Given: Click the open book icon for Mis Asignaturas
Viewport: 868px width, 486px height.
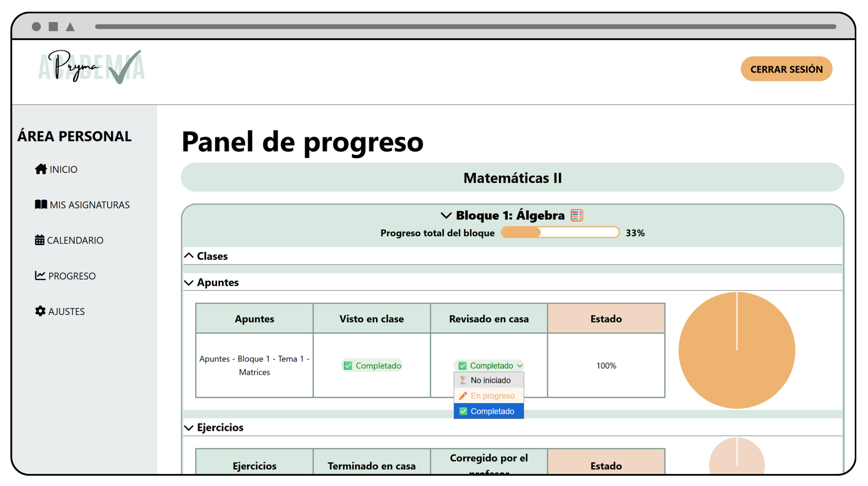Looking at the screenshot, I should pos(41,204).
